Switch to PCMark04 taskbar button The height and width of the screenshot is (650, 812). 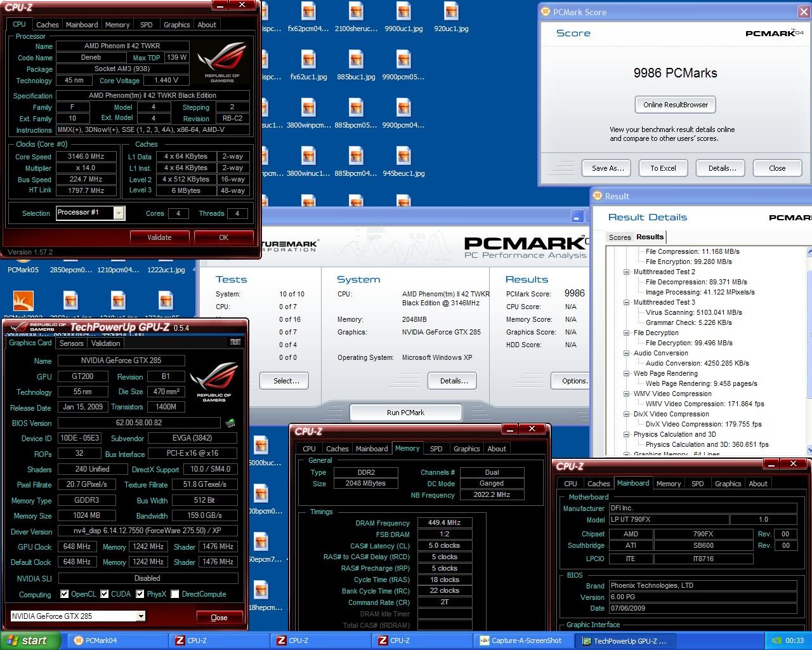117,640
